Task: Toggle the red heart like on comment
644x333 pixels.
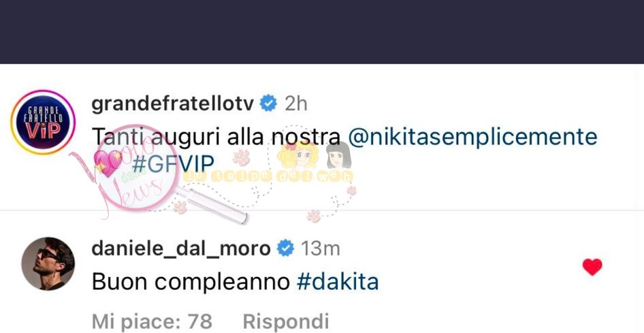Action: coord(592,268)
